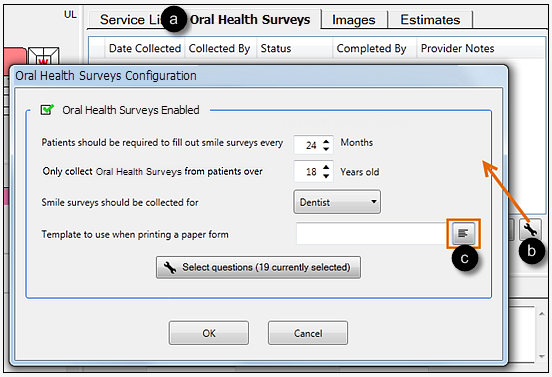Click the wrench configuration icon
Image resolution: width=552 pixels, height=377 pixels.
[530, 229]
